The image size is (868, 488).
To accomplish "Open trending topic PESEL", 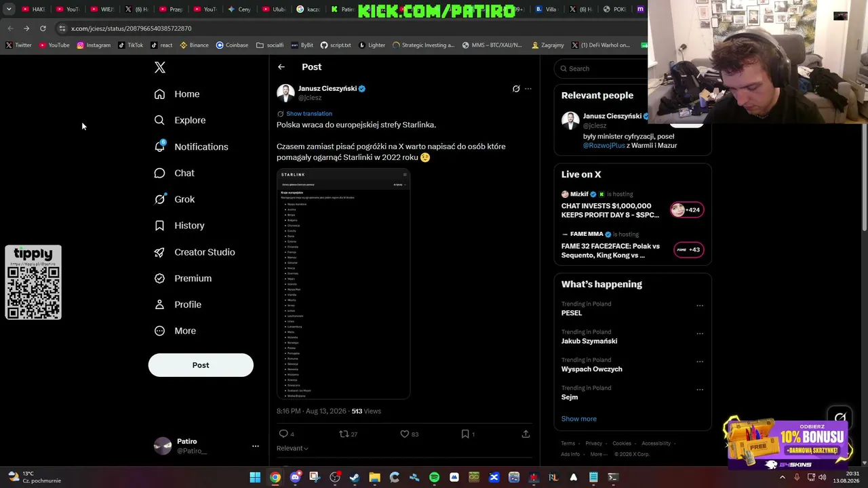I will [x=572, y=313].
